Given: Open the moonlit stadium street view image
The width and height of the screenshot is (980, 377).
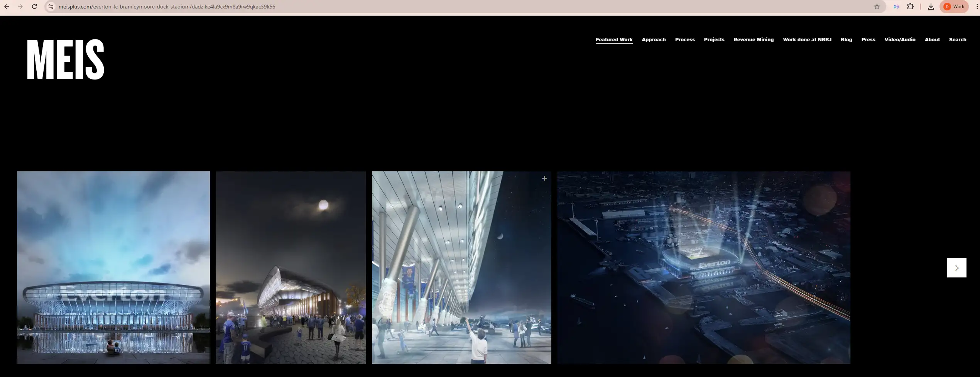Looking at the screenshot, I should point(291,267).
